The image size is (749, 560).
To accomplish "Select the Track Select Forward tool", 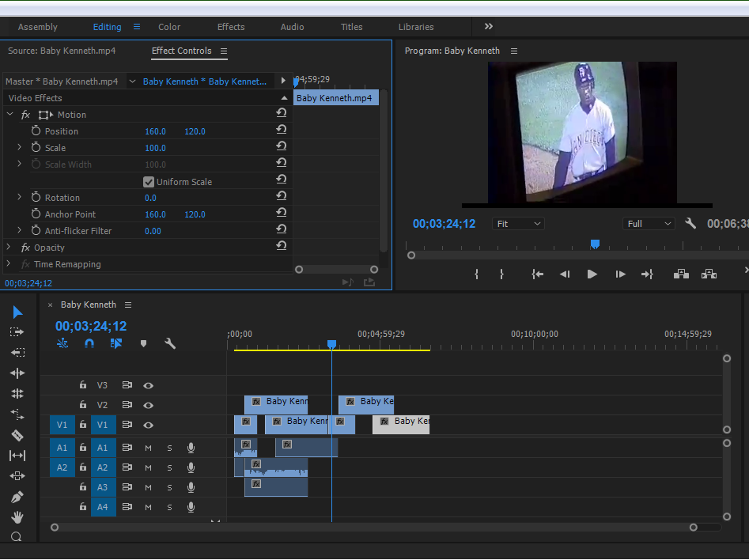I will (x=17, y=332).
